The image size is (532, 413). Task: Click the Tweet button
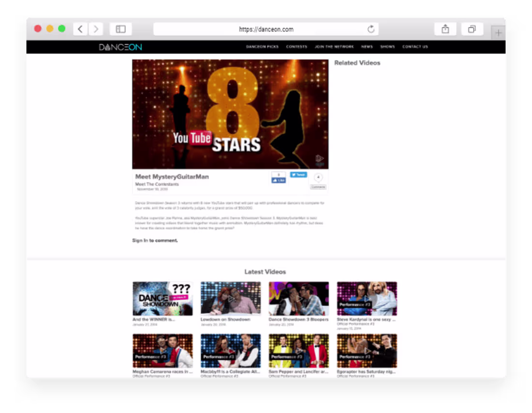coord(298,175)
